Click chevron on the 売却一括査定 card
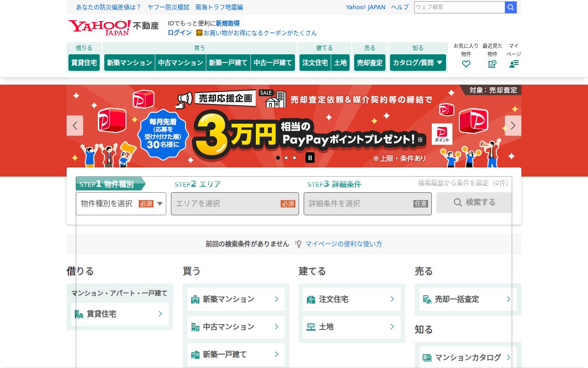Screen dimensions: 588x368 tap(509, 299)
